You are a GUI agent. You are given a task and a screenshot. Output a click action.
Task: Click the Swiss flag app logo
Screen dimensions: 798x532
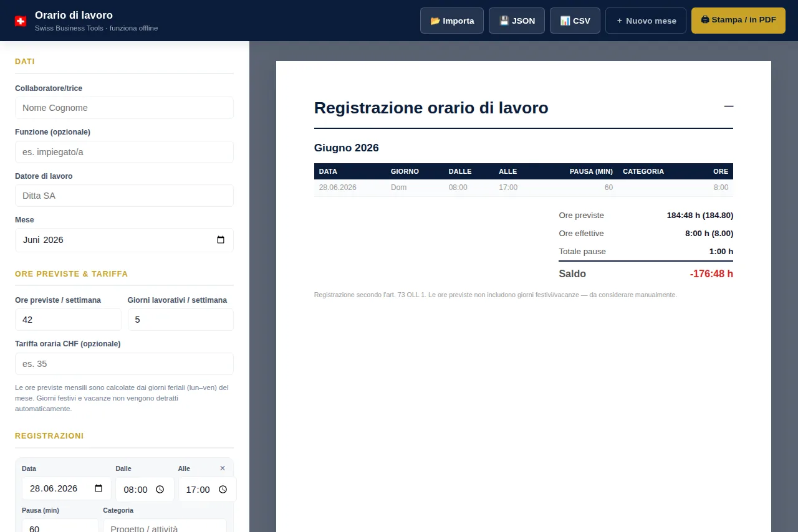(x=21, y=21)
